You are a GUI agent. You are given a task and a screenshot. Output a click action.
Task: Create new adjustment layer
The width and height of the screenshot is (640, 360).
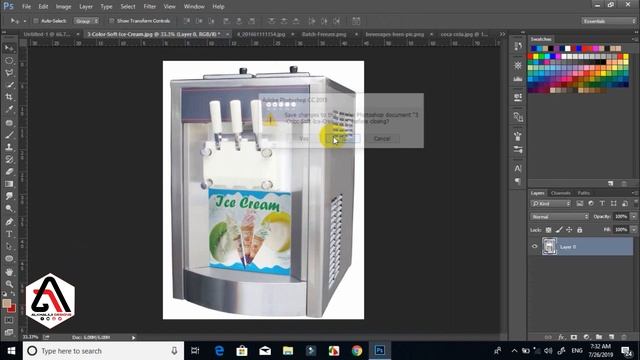[x=587, y=337]
